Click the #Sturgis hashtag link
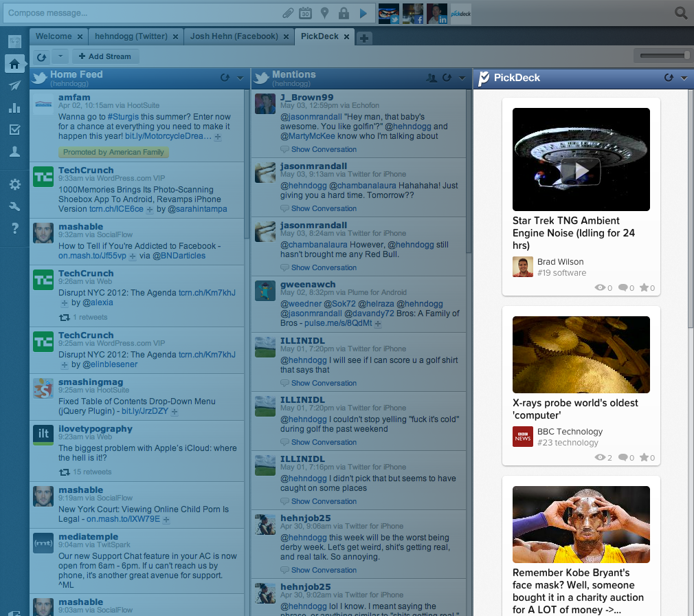Image resolution: width=694 pixels, height=616 pixels. pyautogui.click(x=123, y=117)
